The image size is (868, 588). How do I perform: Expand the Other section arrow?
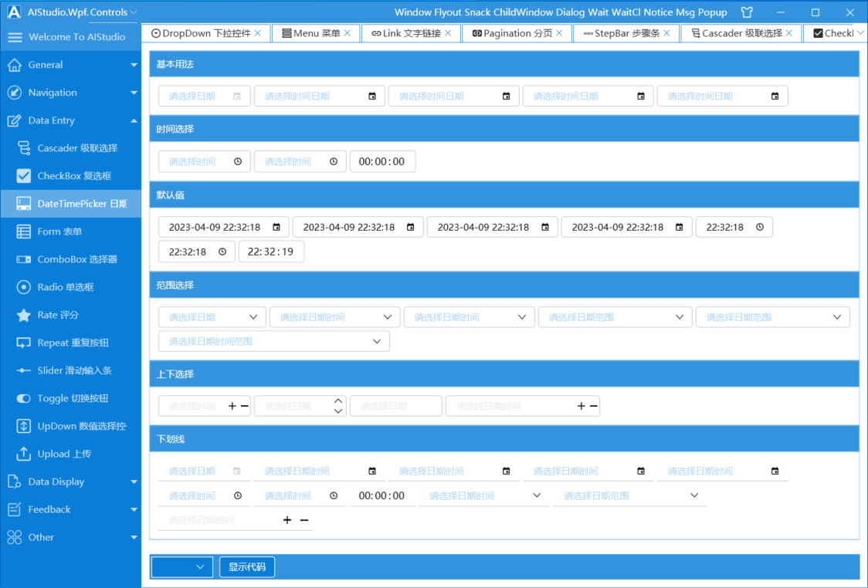click(x=134, y=537)
